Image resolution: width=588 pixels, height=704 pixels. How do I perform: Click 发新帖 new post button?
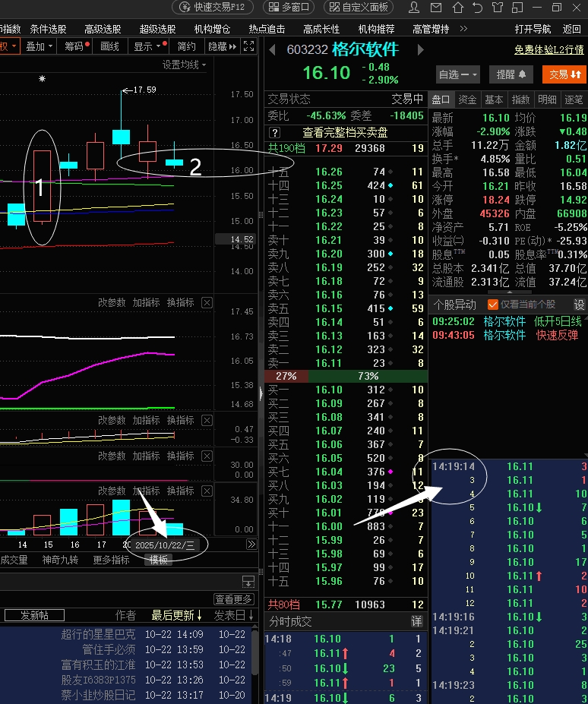pyautogui.click(x=35, y=615)
